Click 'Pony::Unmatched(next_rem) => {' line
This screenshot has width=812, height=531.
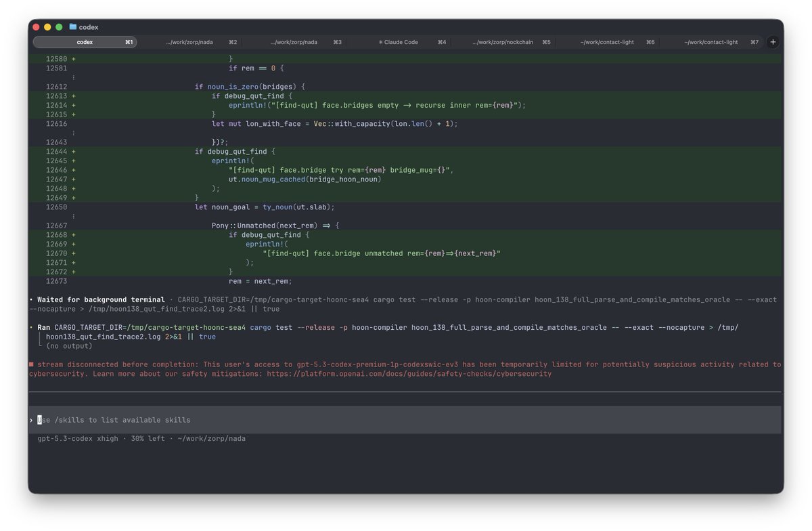(x=275, y=226)
